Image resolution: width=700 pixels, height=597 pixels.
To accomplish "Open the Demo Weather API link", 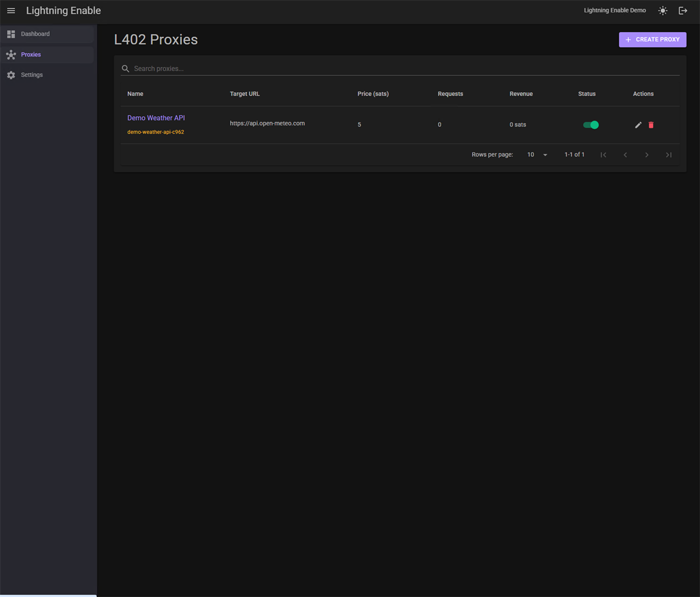I will pyautogui.click(x=156, y=118).
